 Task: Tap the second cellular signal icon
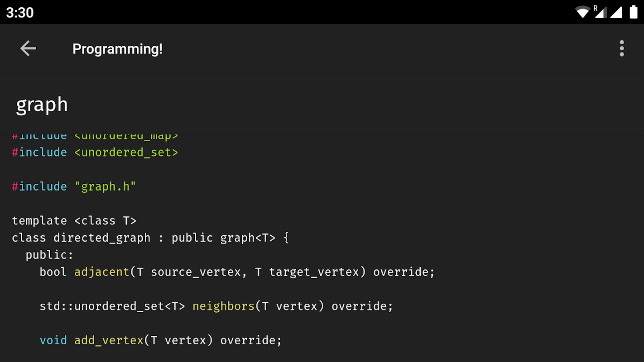click(x=616, y=12)
